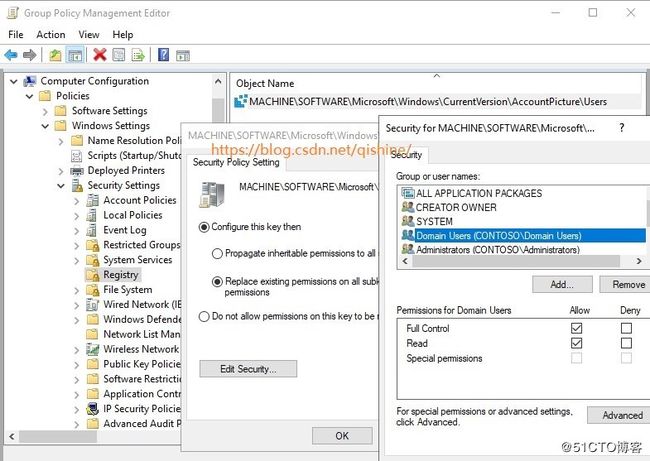Click the Properties toolbar icon
The width and height of the screenshot is (650, 461).
(x=118, y=55)
